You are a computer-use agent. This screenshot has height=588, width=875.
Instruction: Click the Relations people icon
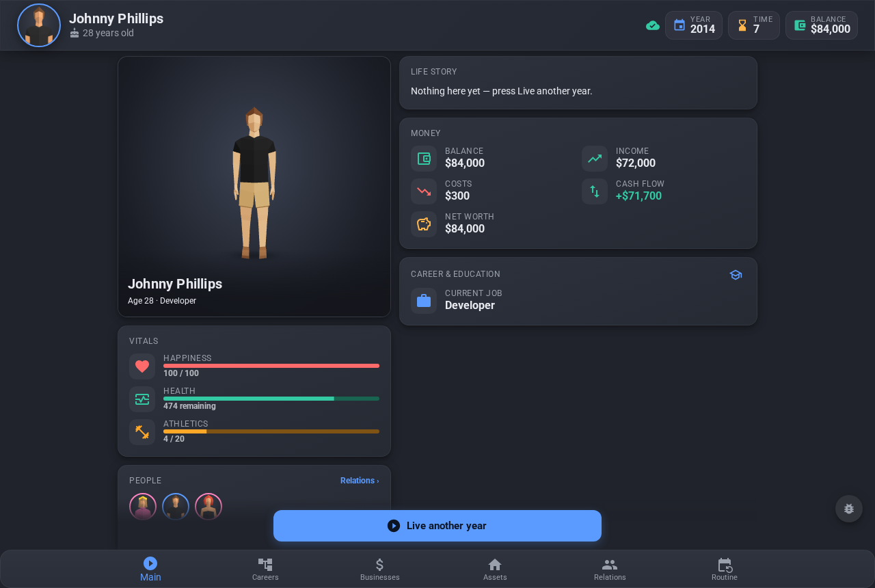610,565
